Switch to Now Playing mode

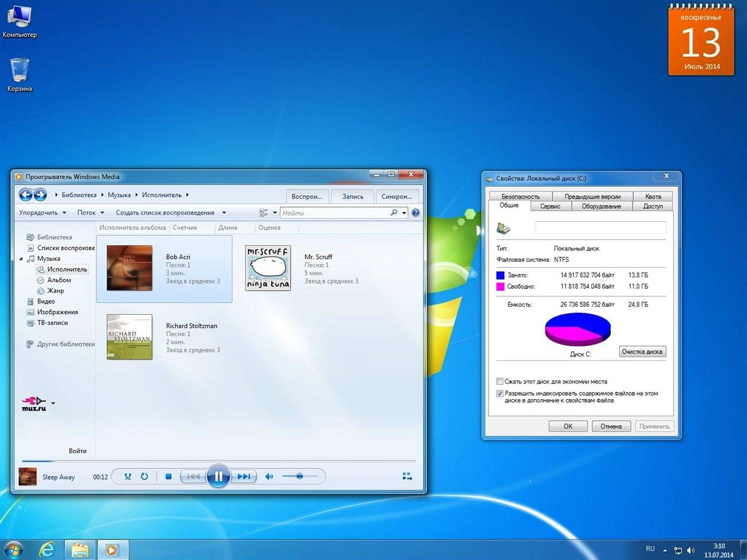click(x=407, y=476)
